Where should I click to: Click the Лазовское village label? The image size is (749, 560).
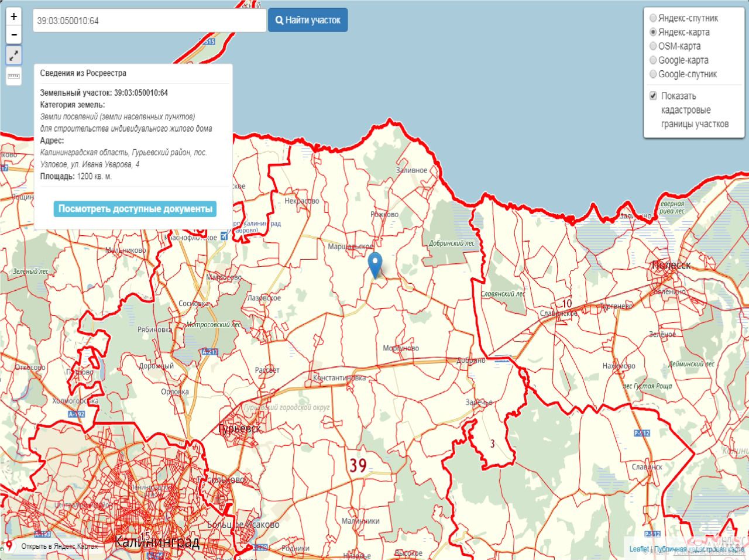coord(264,298)
